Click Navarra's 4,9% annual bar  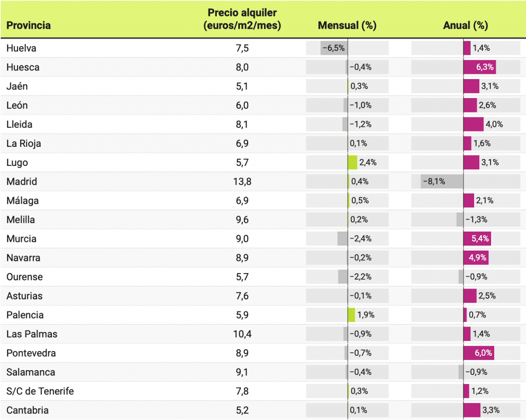point(476,258)
